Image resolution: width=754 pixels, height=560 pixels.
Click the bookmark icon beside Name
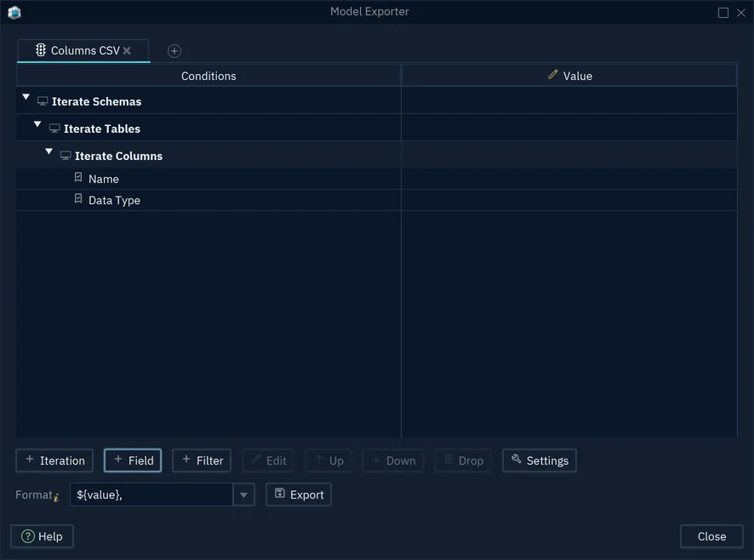click(x=78, y=178)
